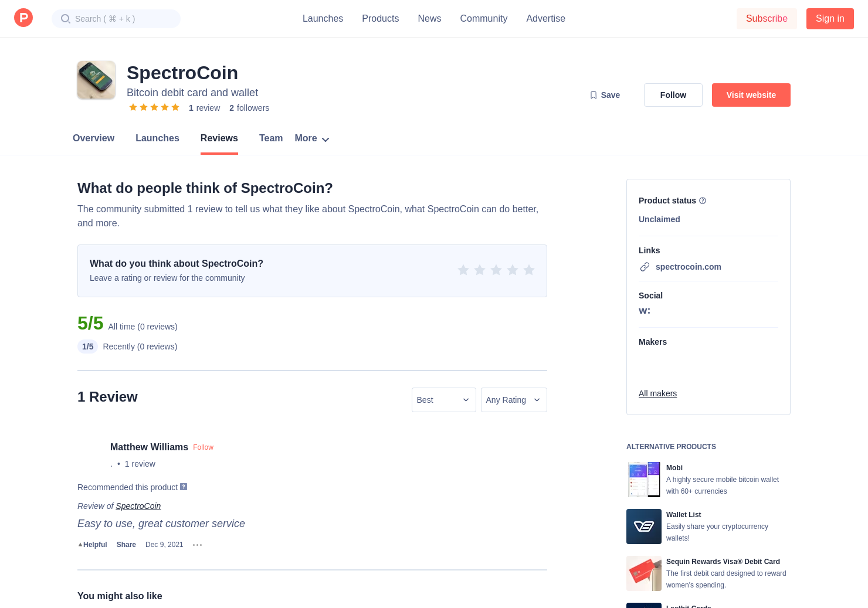Follow reviewer Matthew Williams

(x=203, y=447)
